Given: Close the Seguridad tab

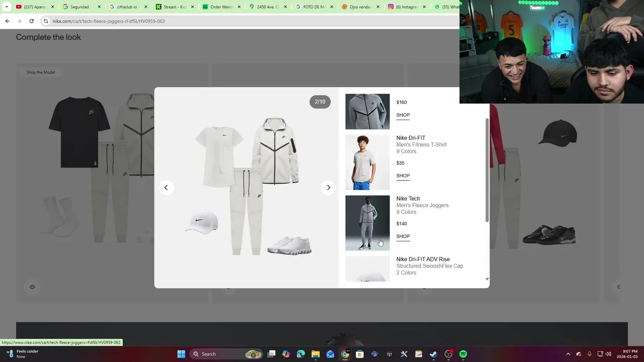Looking at the screenshot, I should click(x=99, y=7).
